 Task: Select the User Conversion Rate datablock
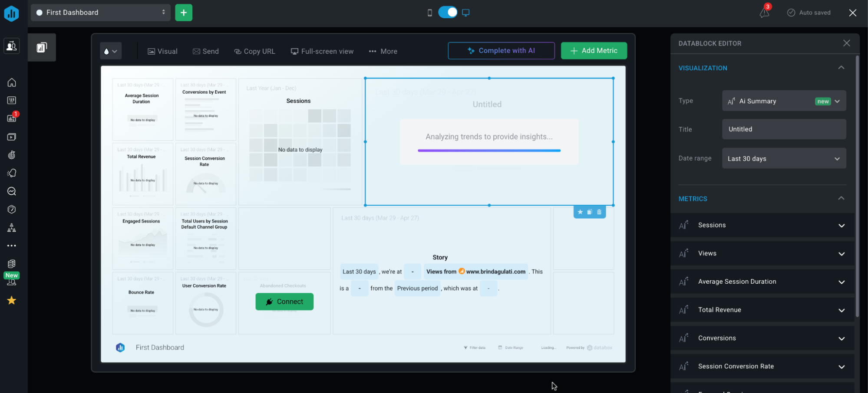205,303
